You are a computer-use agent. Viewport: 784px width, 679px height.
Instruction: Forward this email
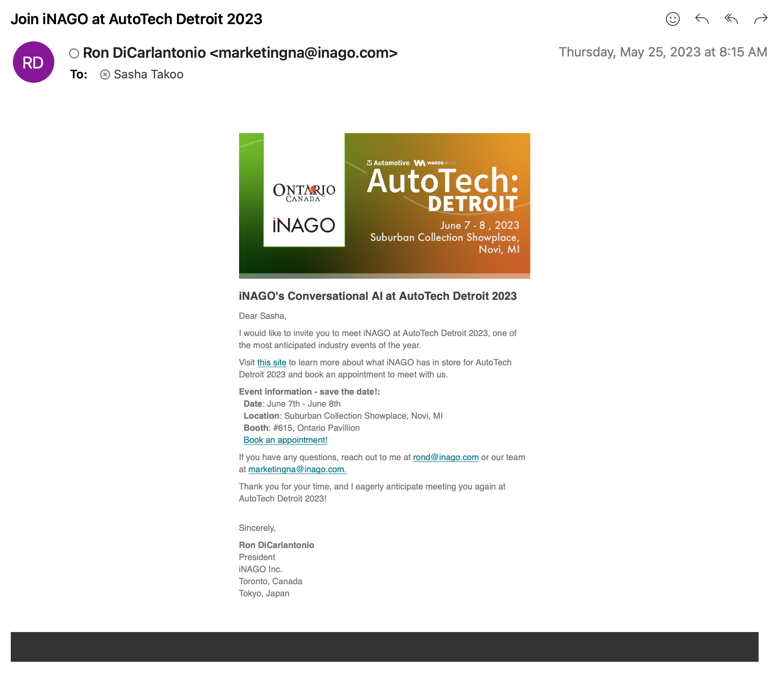[x=761, y=19]
